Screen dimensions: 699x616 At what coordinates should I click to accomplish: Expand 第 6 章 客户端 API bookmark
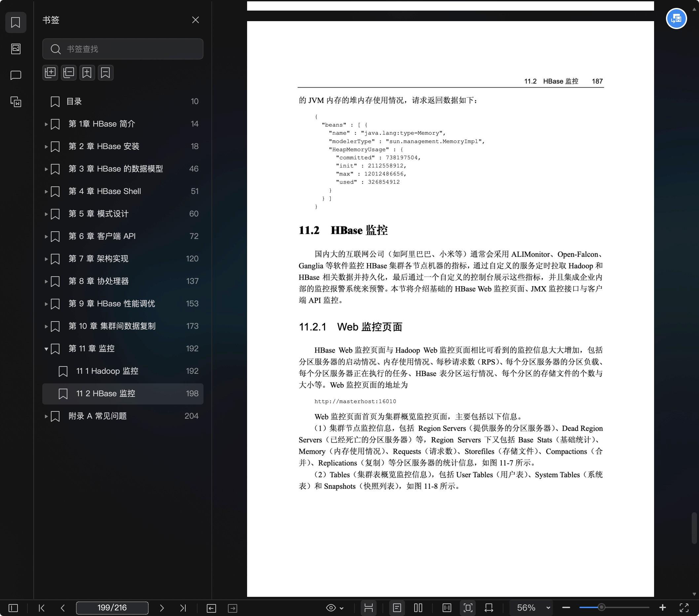coord(46,236)
